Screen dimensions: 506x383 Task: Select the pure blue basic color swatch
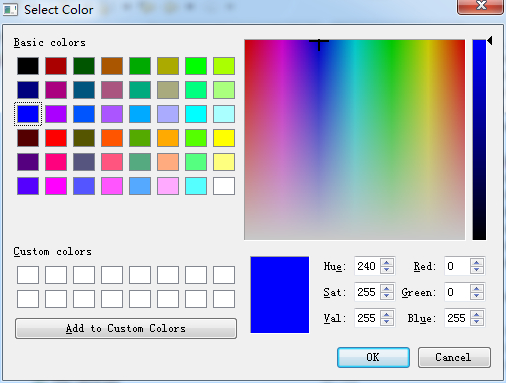pyautogui.click(x=28, y=114)
